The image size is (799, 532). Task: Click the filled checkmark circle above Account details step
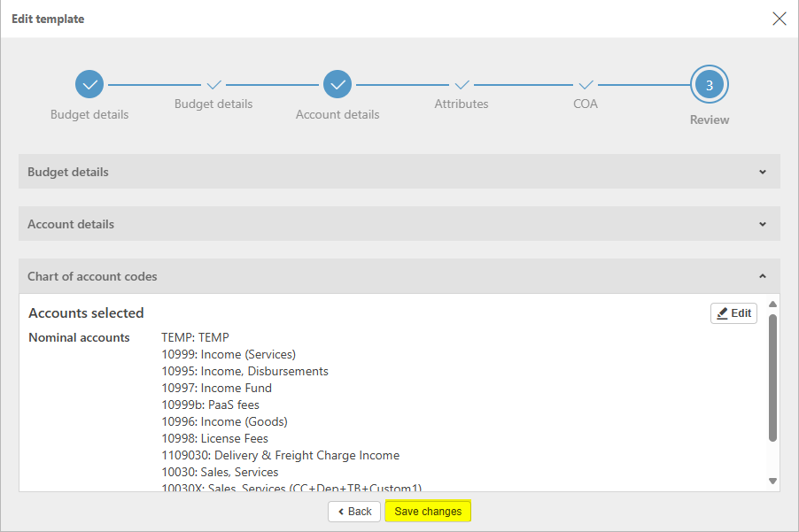337,85
